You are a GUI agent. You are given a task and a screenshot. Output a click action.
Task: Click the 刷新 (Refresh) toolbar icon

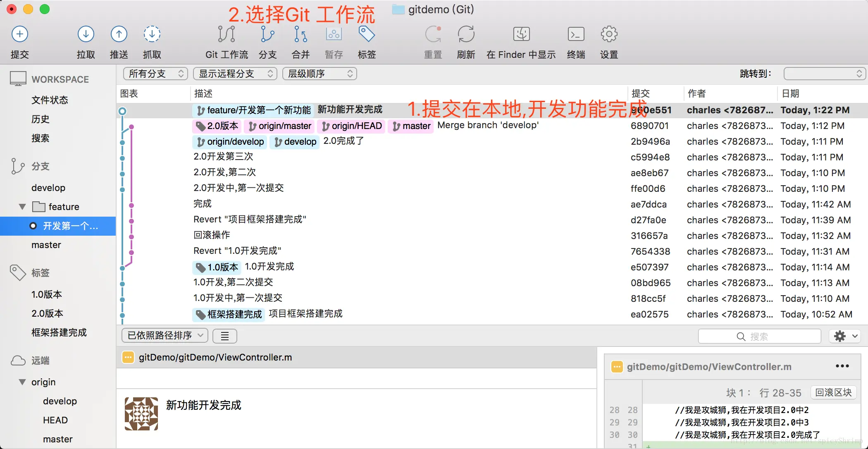coord(466,34)
